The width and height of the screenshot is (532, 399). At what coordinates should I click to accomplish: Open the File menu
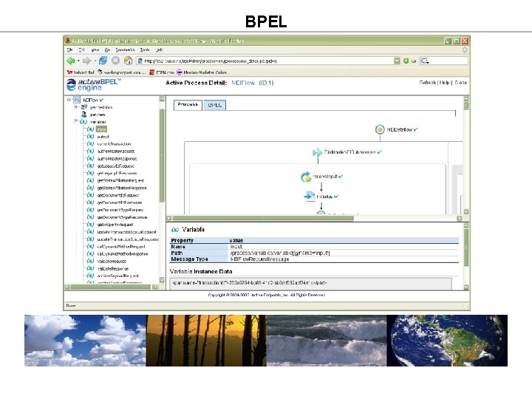click(70, 50)
